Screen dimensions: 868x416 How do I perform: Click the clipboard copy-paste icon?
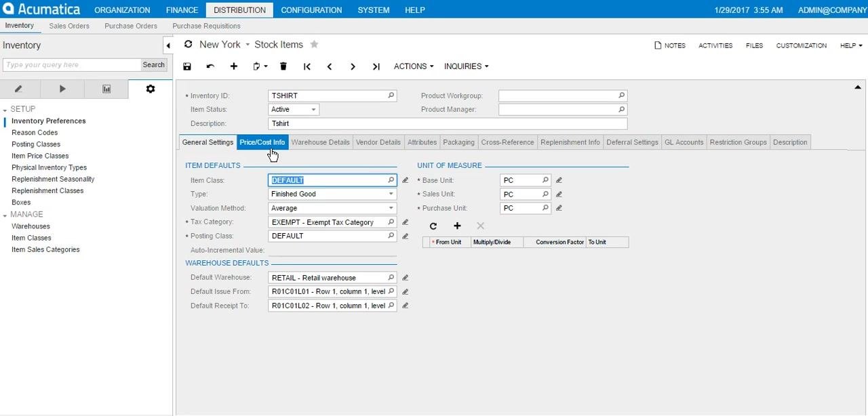[260, 66]
